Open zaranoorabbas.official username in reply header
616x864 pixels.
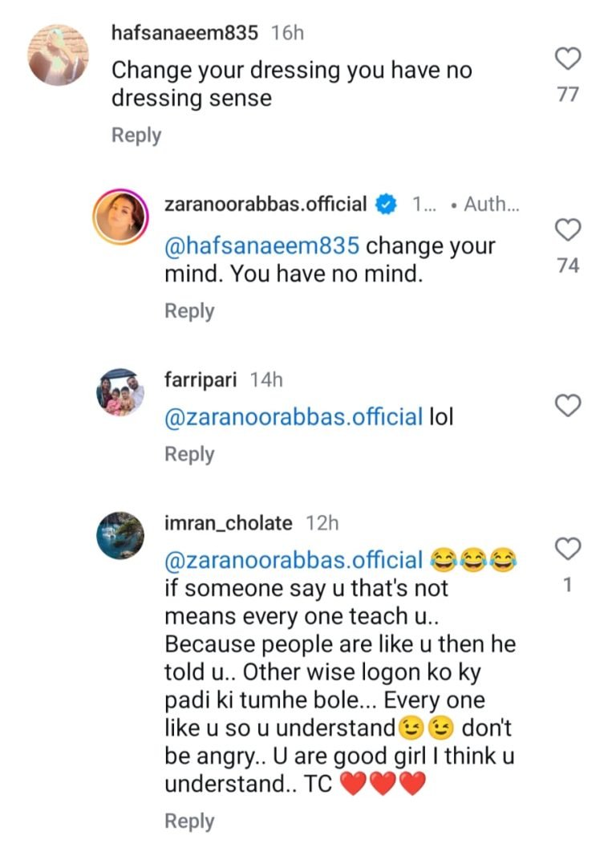point(265,205)
